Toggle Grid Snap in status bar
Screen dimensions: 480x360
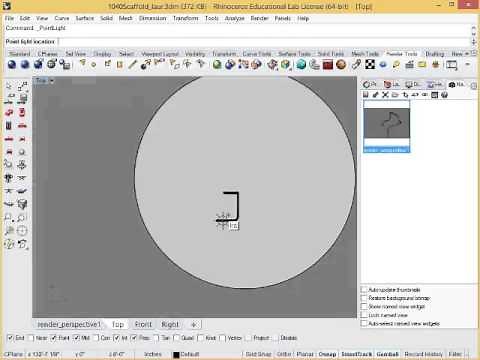(x=258, y=354)
